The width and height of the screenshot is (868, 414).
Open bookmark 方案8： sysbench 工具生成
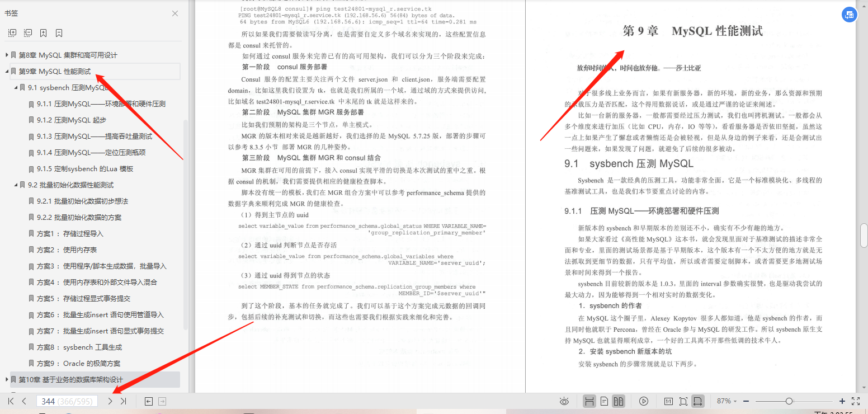click(x=79, y=347)
